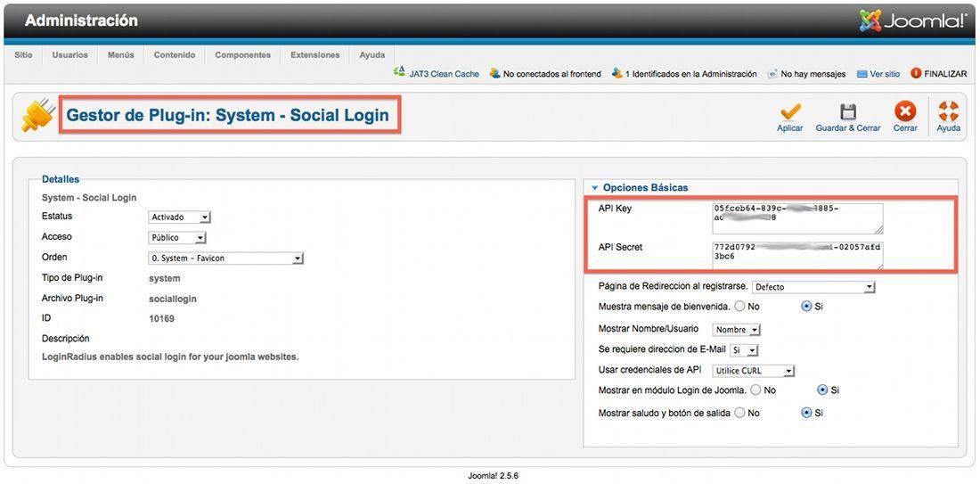Select No for Mostrar saludo y botón de salida
The height and width of the screenshot is (484, 980).
(x=740, y=413)
